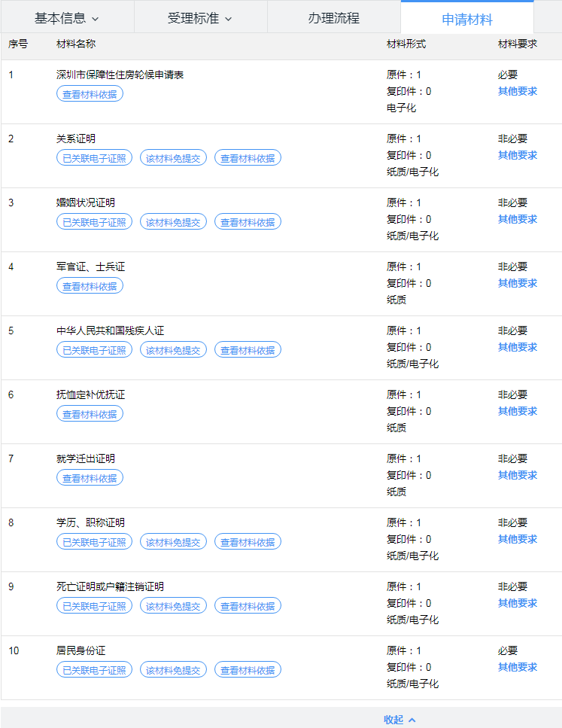Open 其他要求 for 就学迁出证明

[518, 476]
